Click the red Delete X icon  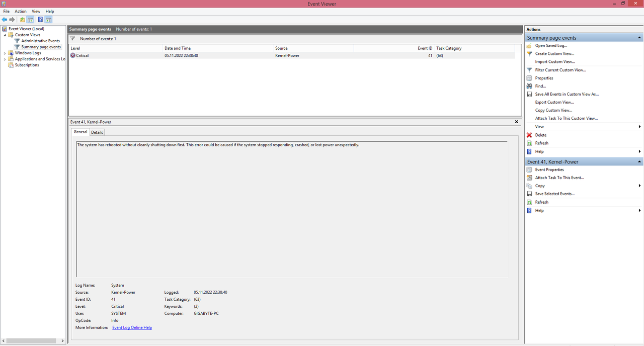point(529,135)
